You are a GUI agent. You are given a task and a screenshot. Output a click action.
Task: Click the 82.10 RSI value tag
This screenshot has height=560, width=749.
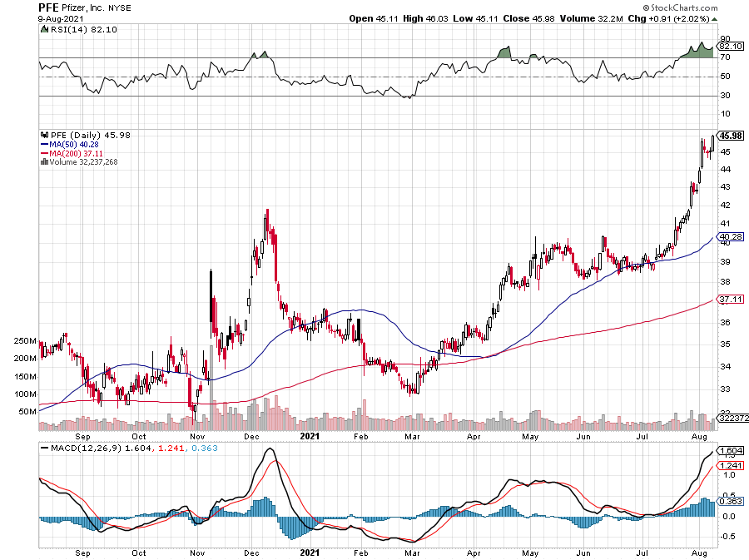point(731,47)
